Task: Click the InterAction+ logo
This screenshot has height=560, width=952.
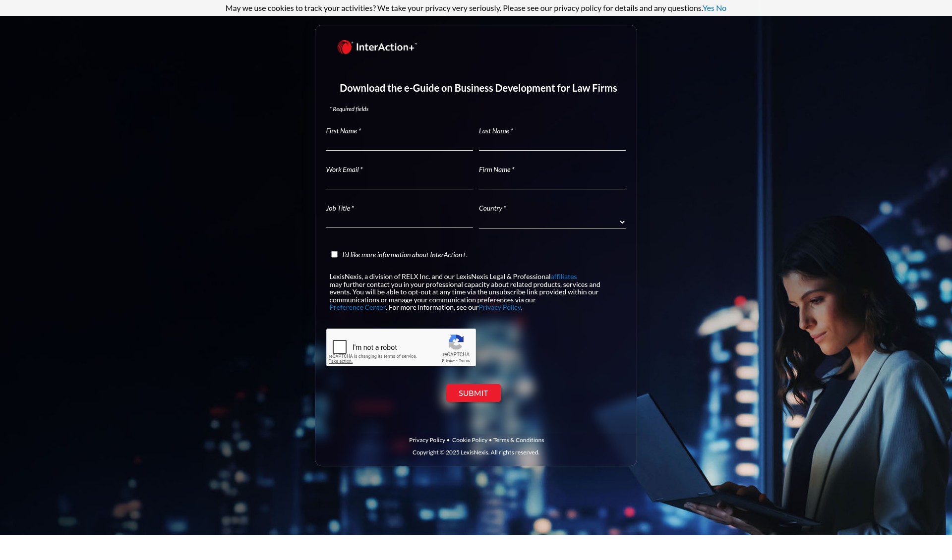Action: click(377, 47)
